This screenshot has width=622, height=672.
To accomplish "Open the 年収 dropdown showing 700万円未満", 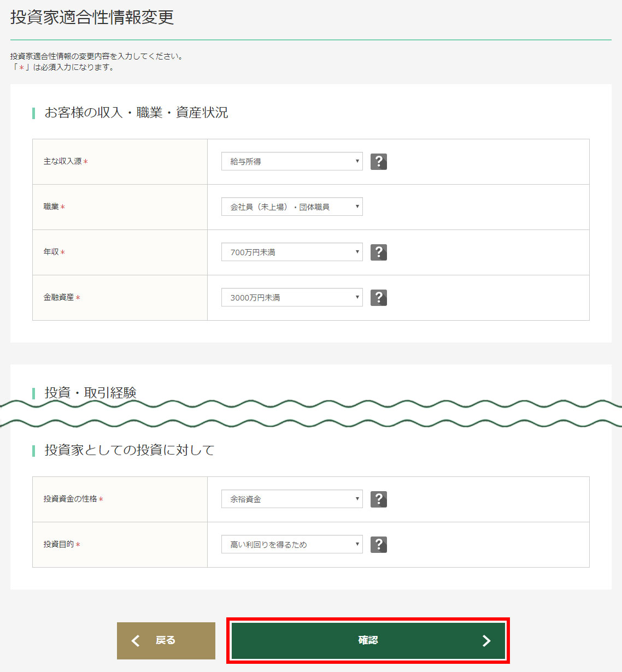I will tap(292, 252).
